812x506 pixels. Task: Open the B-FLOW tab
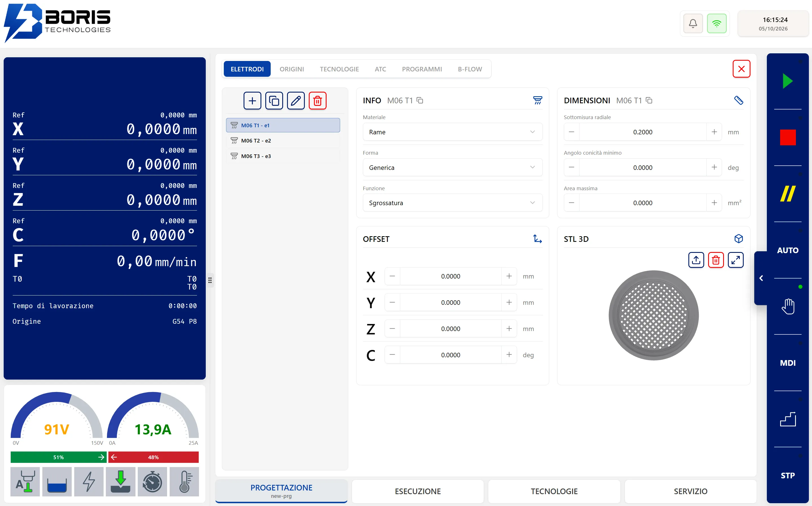[x=470, y=69]
